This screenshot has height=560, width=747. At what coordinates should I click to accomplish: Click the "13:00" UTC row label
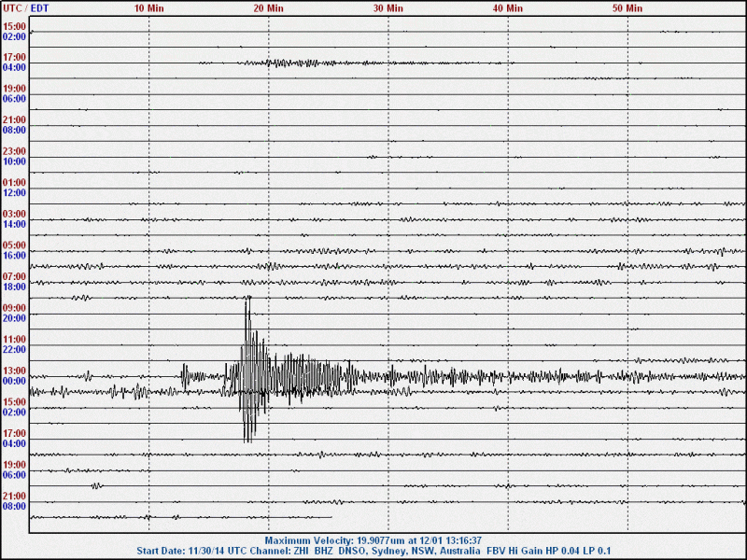pyautogui.click(x=14, y=371)
